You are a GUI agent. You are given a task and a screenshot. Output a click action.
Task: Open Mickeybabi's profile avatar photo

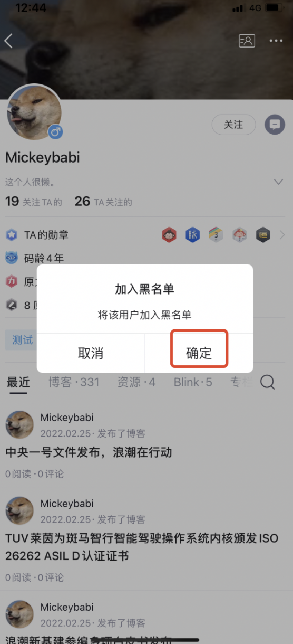[34, 112]
